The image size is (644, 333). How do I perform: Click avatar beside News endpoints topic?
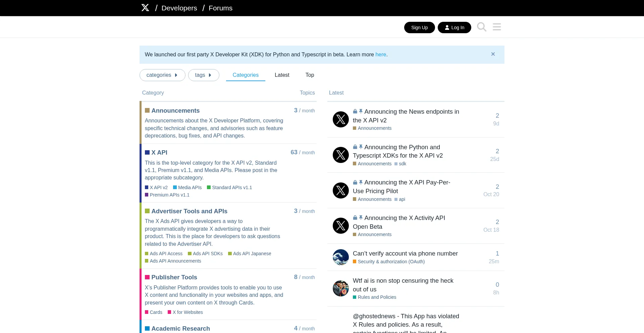pyautogui.click(x=341, y=119)
